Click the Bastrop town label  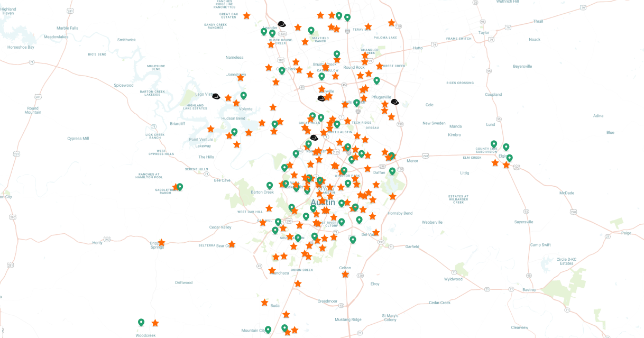coord(529,289)
